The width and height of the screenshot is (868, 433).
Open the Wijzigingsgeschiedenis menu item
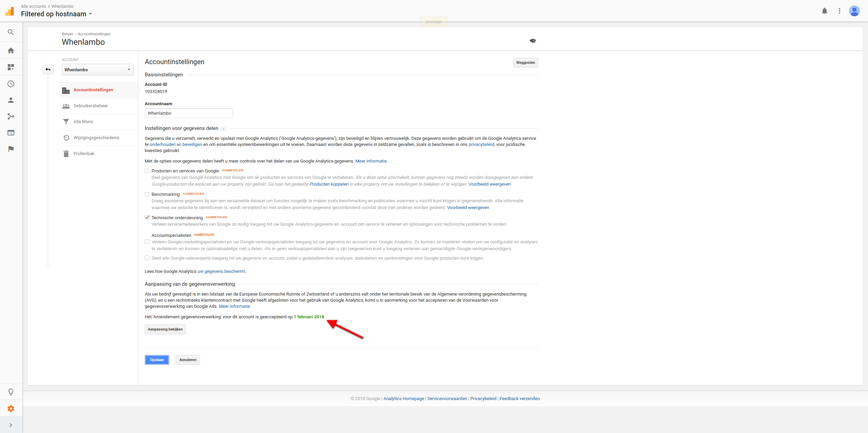[x=99, y=138]
